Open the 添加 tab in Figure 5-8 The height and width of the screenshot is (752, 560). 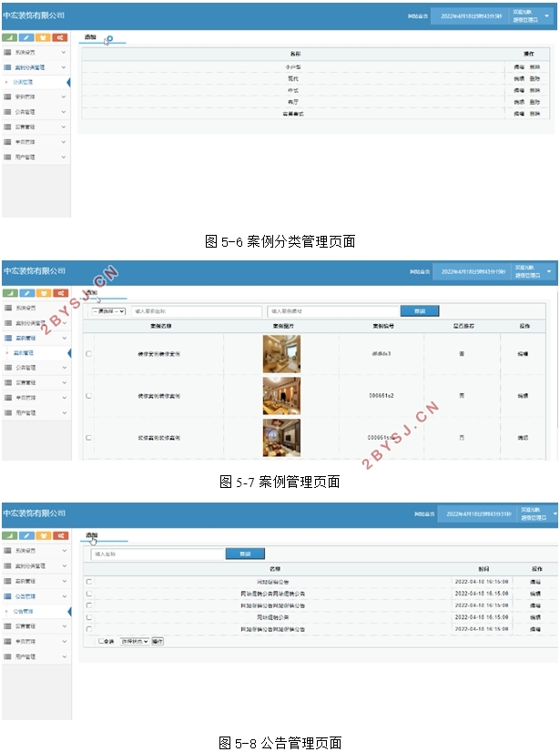[91, 535]
